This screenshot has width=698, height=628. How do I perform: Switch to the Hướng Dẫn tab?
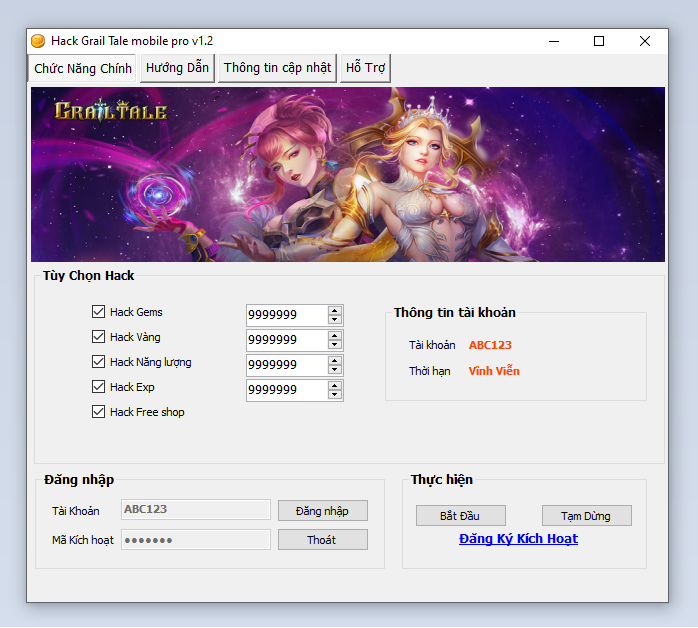(177, 67)
